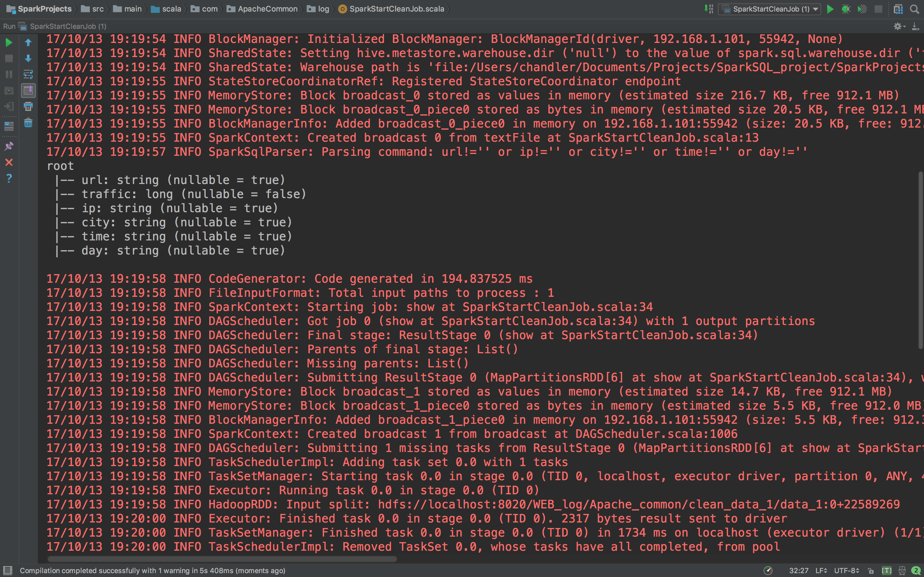Viewport: 924px width, 577px height.
Task: Click ApacheCommon folder in breadcrumb bar
Action: [267, 9]
